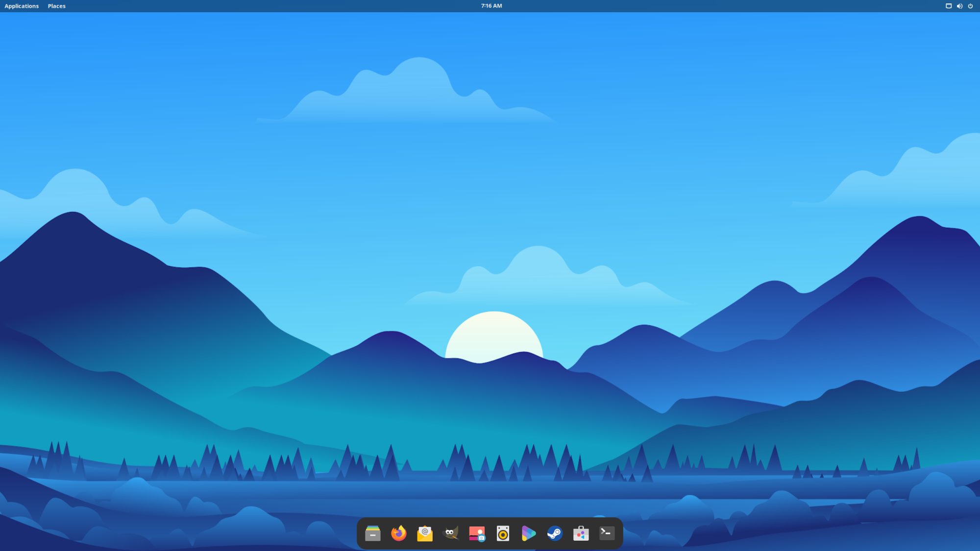
Task: Click the cloud at the right edge
Action: [931, 176]
